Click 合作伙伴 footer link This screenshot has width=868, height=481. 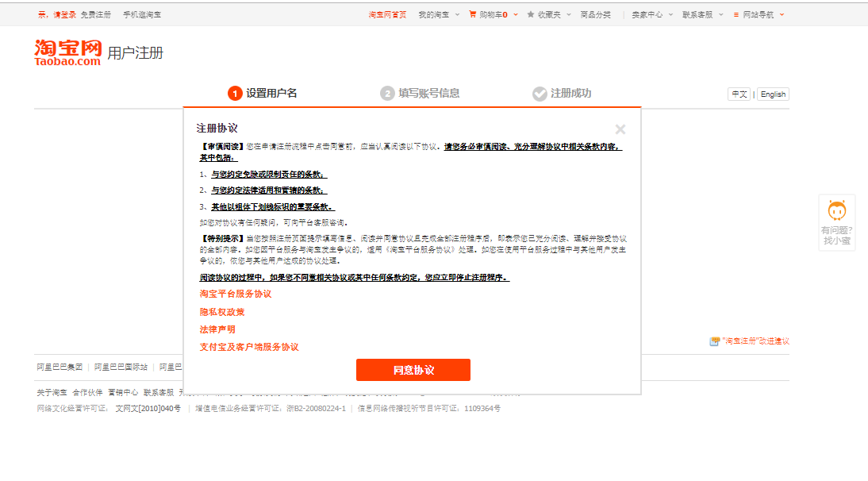(87, 392)
